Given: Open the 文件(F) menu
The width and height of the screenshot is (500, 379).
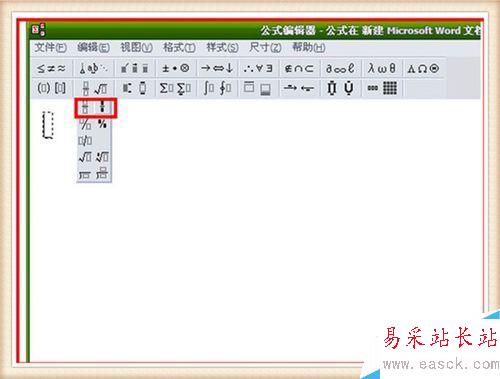Looking at the screenshot, I should (51, 48).
